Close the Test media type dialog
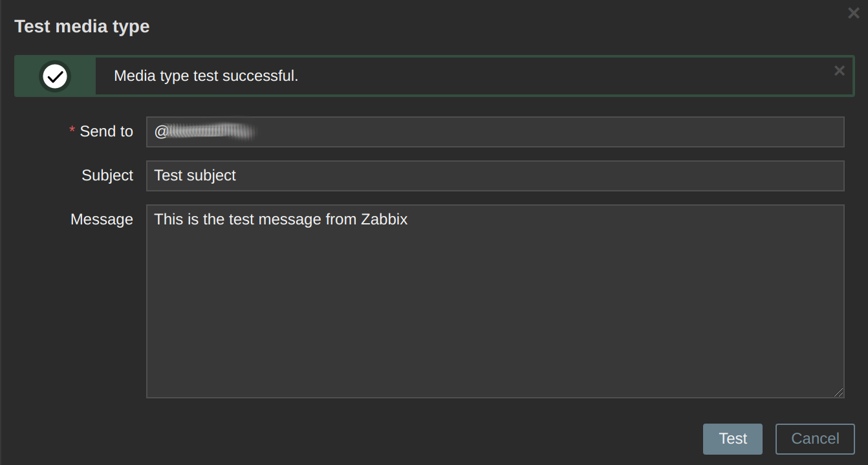Image resolution: width=868 pixels, height=465 pixels. [853, 13]
